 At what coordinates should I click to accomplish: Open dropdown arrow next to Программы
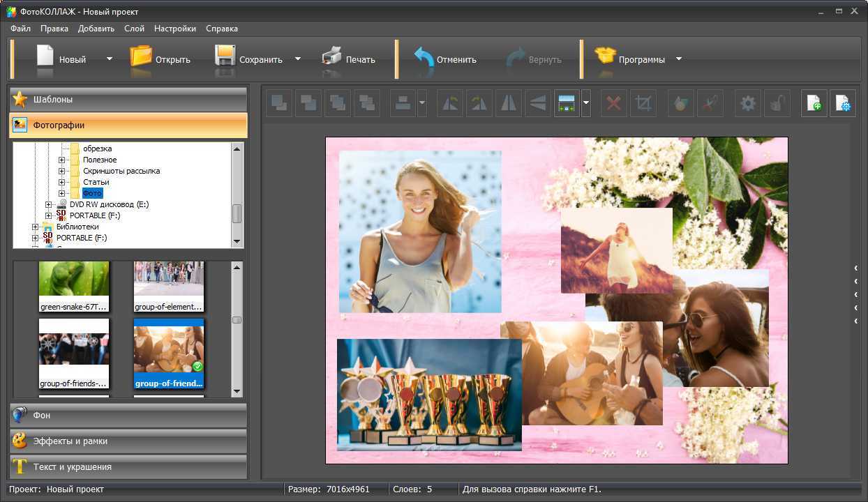pyautogui.click(x=679, y=59)
